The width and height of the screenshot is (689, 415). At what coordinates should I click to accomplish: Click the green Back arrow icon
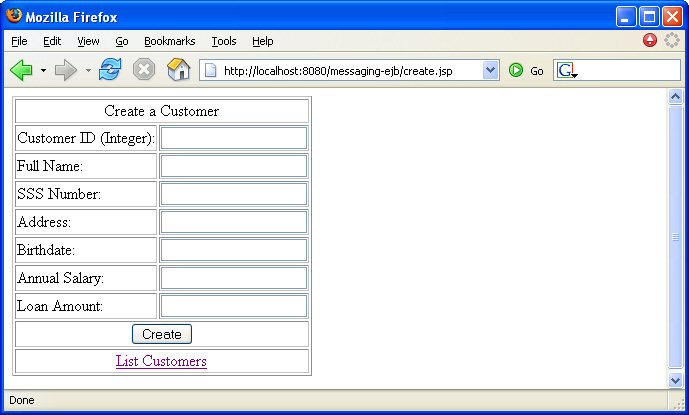(21, 70)
